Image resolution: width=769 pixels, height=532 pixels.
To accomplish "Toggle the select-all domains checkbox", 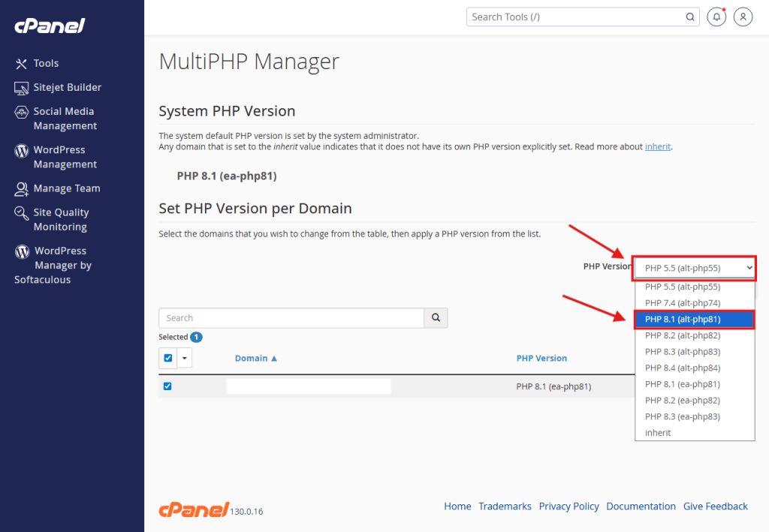I will (x=168, y=358).
